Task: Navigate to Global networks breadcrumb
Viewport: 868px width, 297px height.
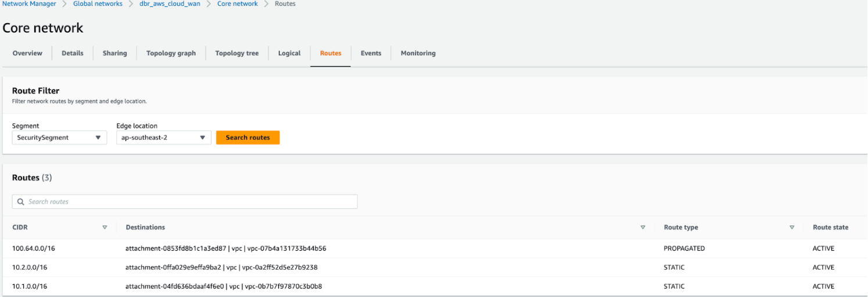Action: pyautogui.click(x=98, y=4)
